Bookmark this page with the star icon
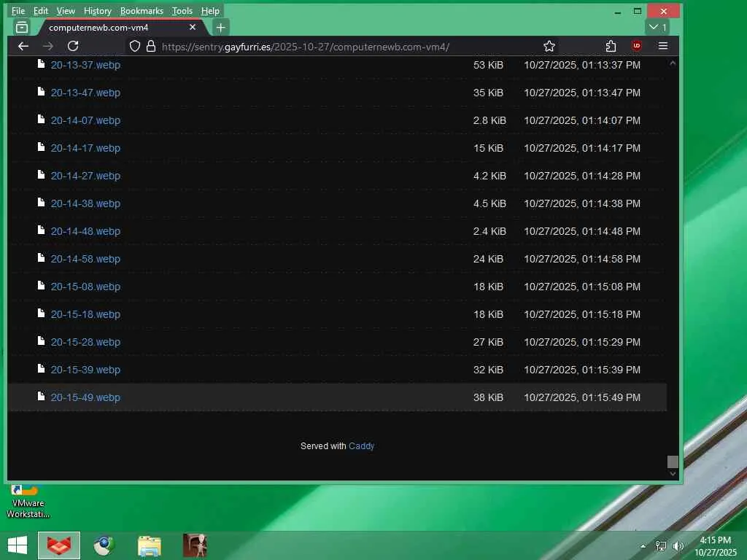747x560 pixels. (549, 46)
